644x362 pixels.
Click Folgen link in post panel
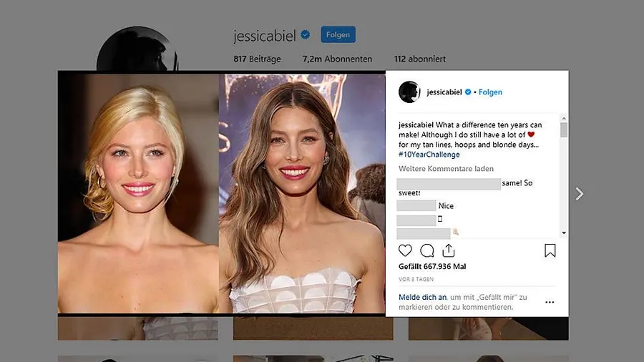[x=490, y=92]
